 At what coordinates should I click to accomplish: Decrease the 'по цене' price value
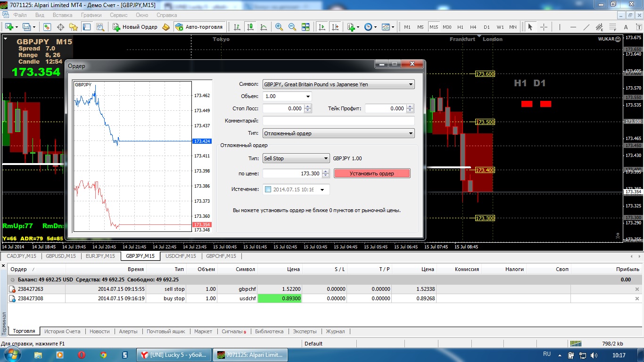tap(326, 176)
